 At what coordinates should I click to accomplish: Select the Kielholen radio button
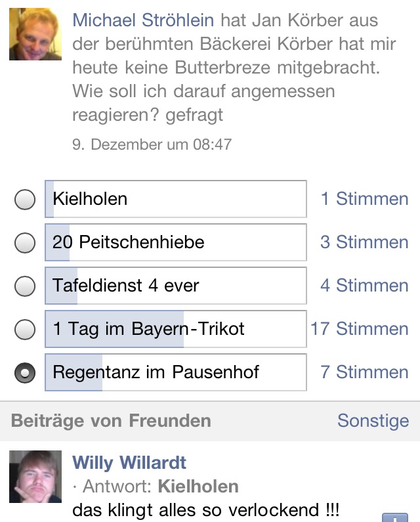(x=25, y=199)
